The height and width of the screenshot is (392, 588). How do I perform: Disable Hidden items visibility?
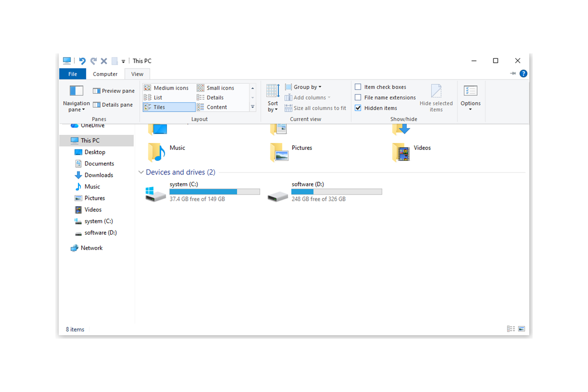coord(358,108)
